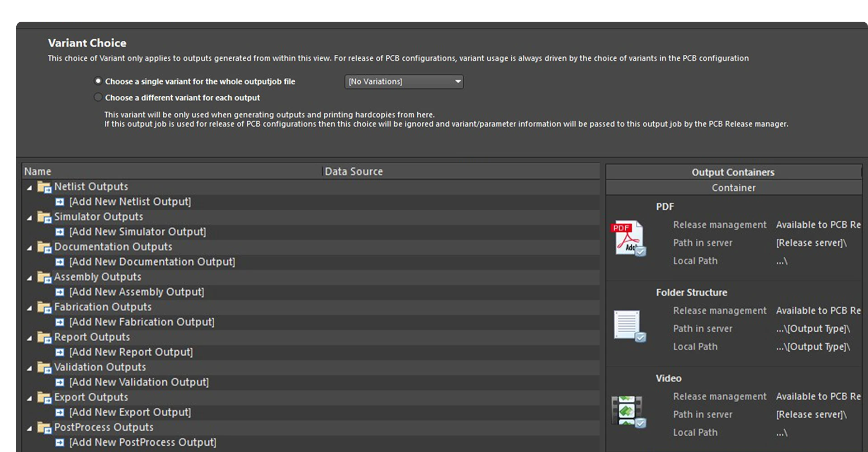The image size is (868, 452).
Task: Collapse the Report Outputs group
Action: pos(29,338)
